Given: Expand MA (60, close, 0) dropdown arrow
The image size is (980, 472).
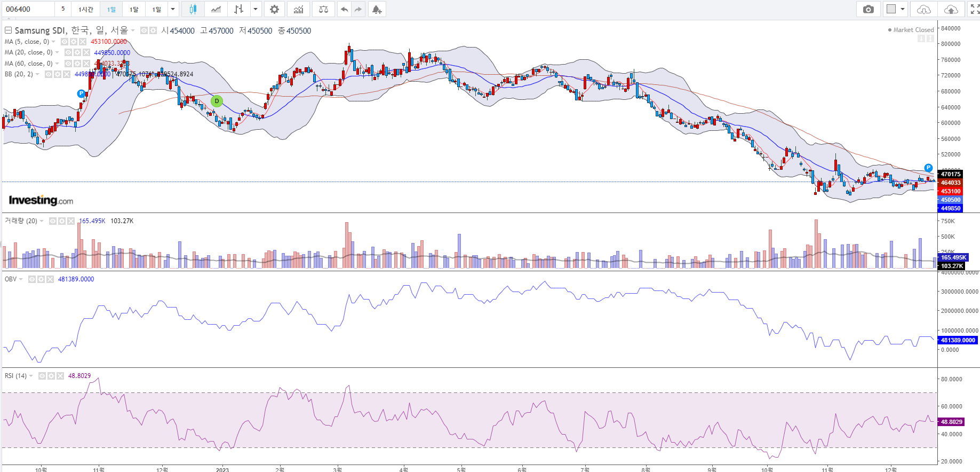Looking at the screenshot, I should [57, 64].
